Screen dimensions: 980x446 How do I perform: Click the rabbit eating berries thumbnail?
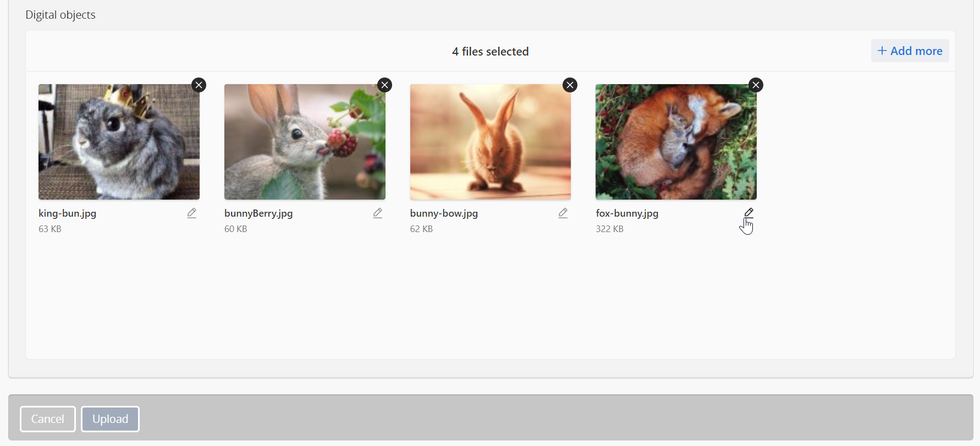305,142
